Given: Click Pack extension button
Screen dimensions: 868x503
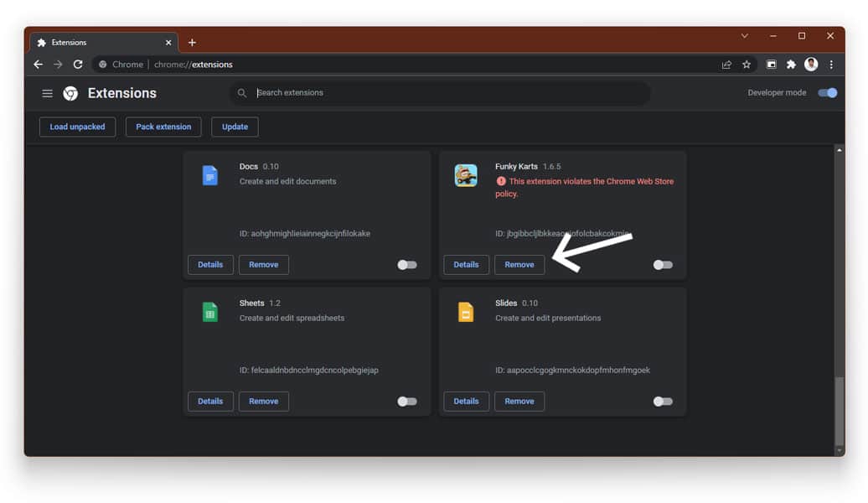Looking at the screenshot, I should [163, 127].
